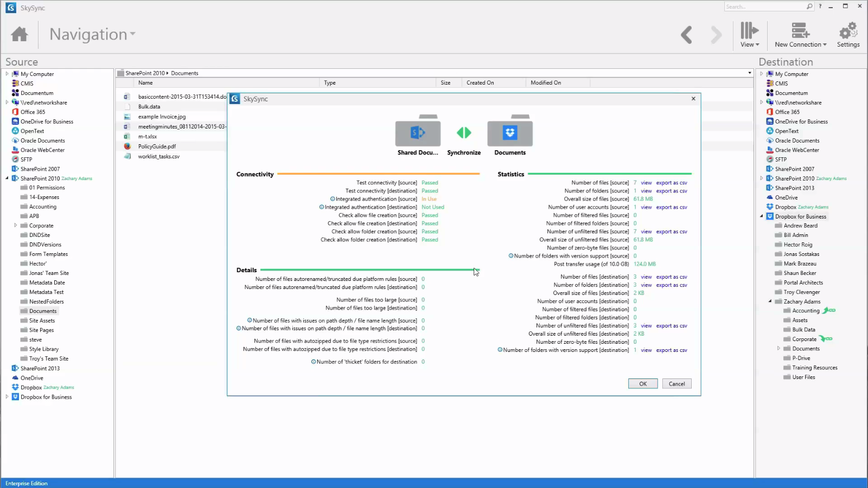Click the green Synchronize arrows icon
868x488 pixels.
pos(464,133)
